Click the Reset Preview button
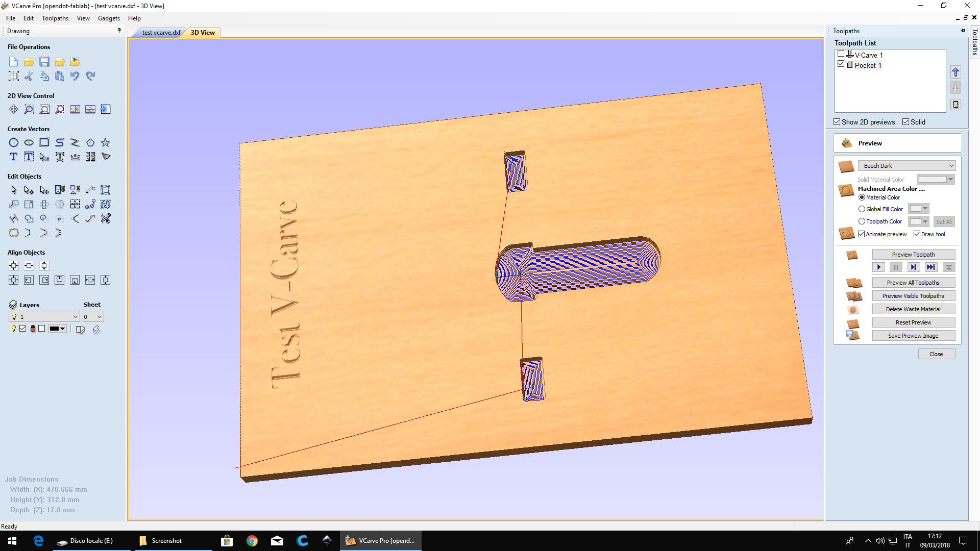 pyautogui.click(x=913, y=322)
